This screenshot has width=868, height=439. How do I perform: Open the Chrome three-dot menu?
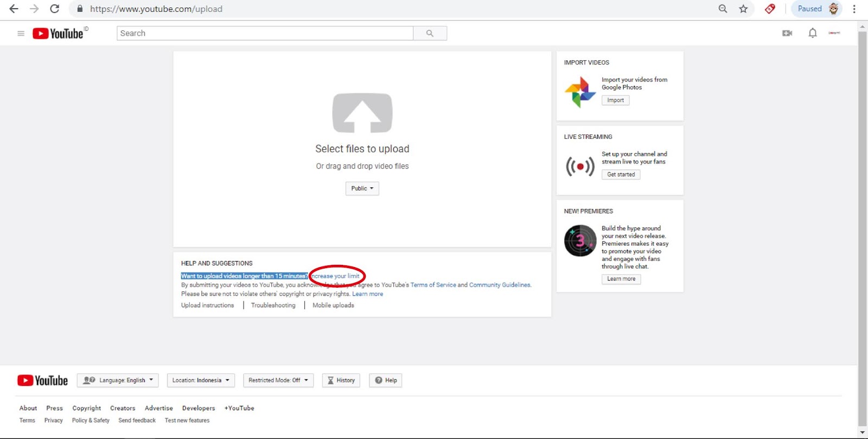tap(854, 9)
